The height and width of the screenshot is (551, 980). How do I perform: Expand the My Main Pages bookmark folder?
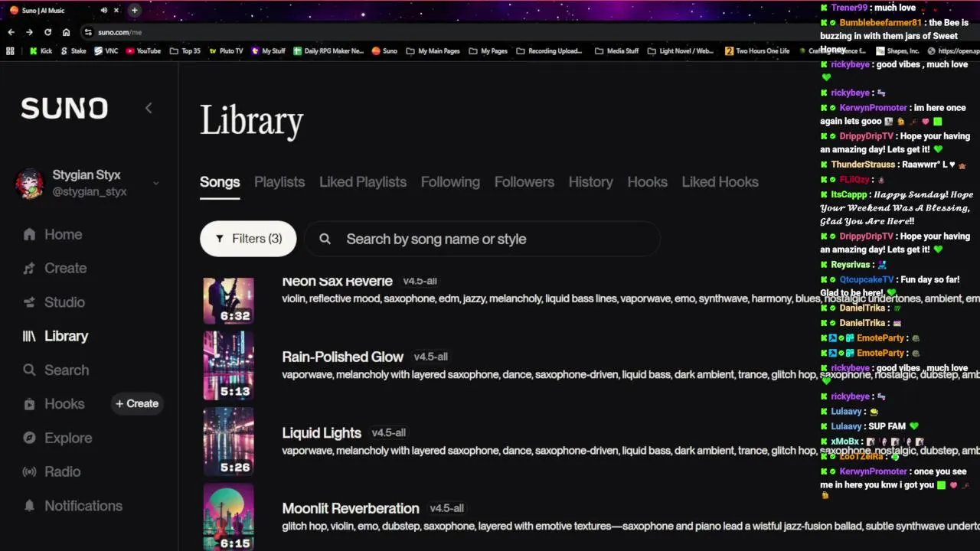coord(433,51)
